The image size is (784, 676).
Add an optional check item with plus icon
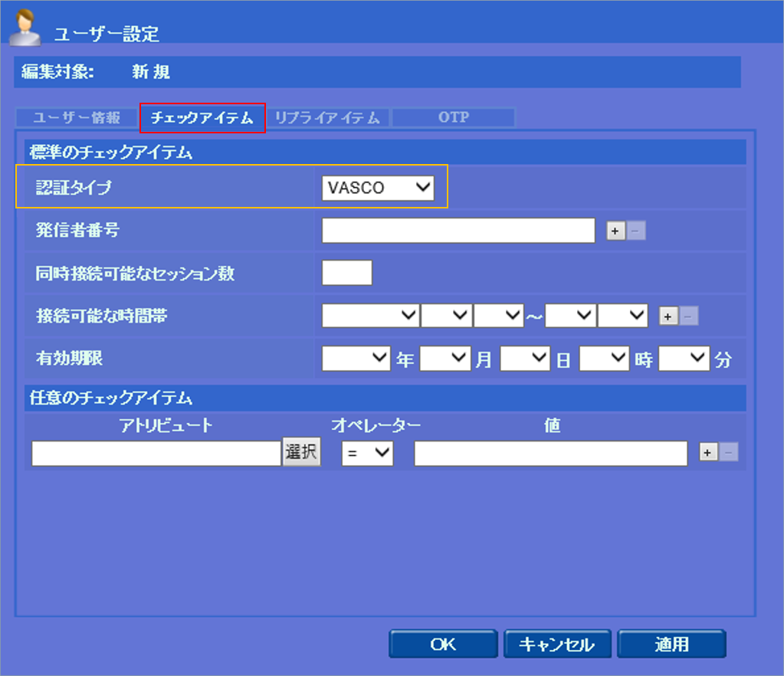(x=708, y=453)
